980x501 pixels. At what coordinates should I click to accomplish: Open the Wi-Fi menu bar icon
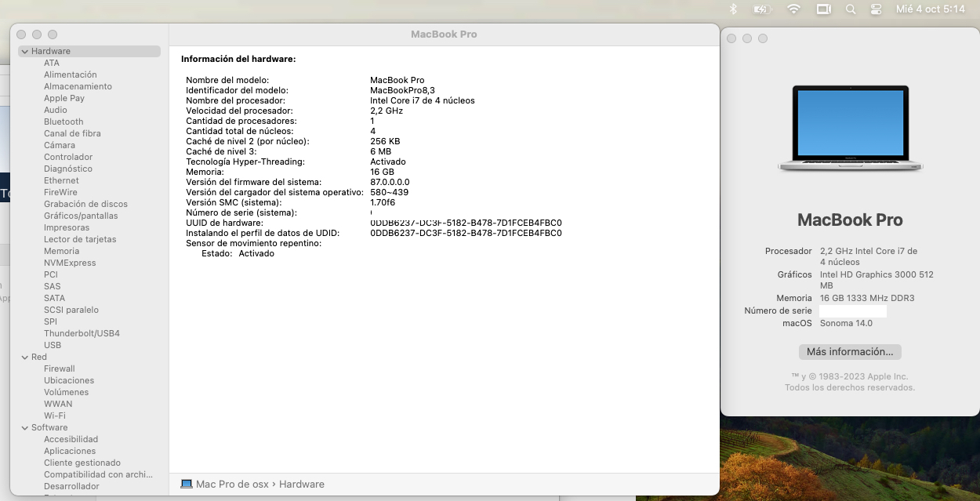tap(793, 9)
